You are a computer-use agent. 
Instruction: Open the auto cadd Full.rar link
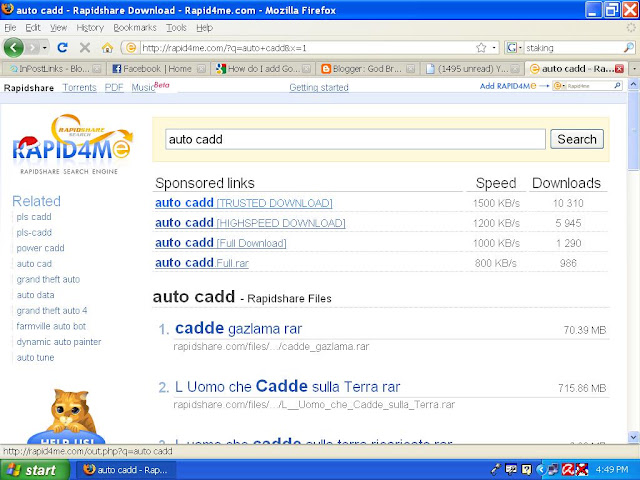click(x=202, y=263)
